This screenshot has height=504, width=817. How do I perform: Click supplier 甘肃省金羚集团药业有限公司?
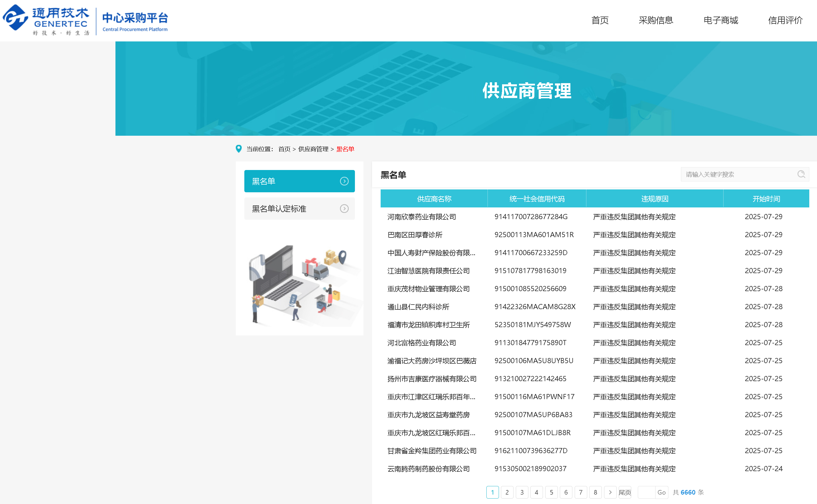tap(432, 451)
